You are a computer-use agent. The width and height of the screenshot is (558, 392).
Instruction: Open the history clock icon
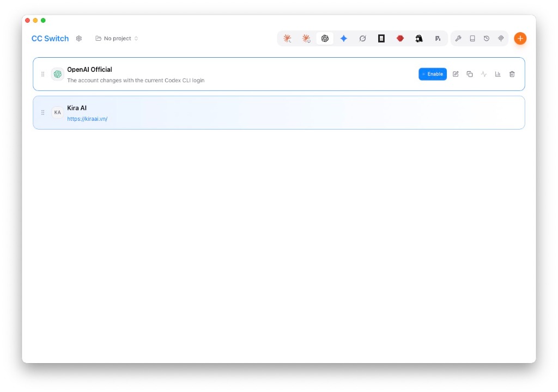point(487,39)
